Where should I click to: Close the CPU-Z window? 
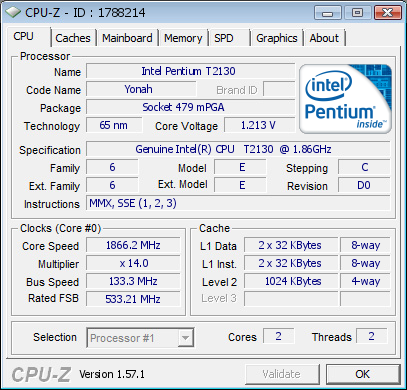(387, 13)
